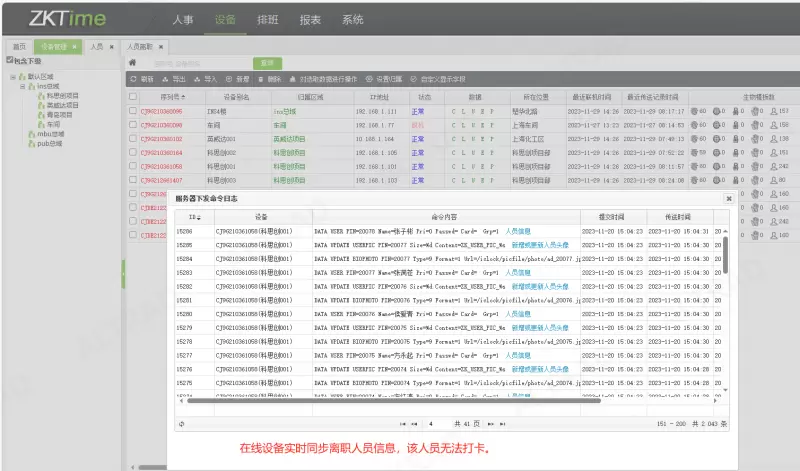Select the checkbox for device CJ96210360096
800x471 pixels.
coord(133,111)
